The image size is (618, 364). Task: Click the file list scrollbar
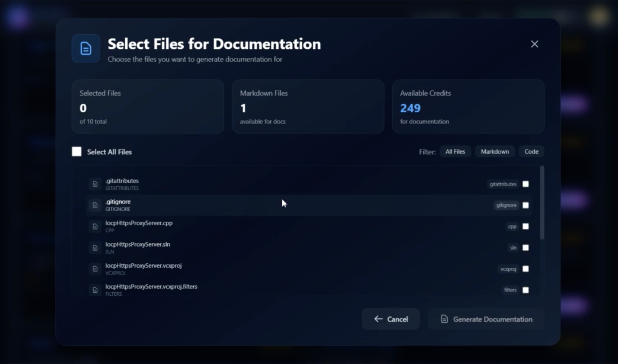(x=542, y=202)
